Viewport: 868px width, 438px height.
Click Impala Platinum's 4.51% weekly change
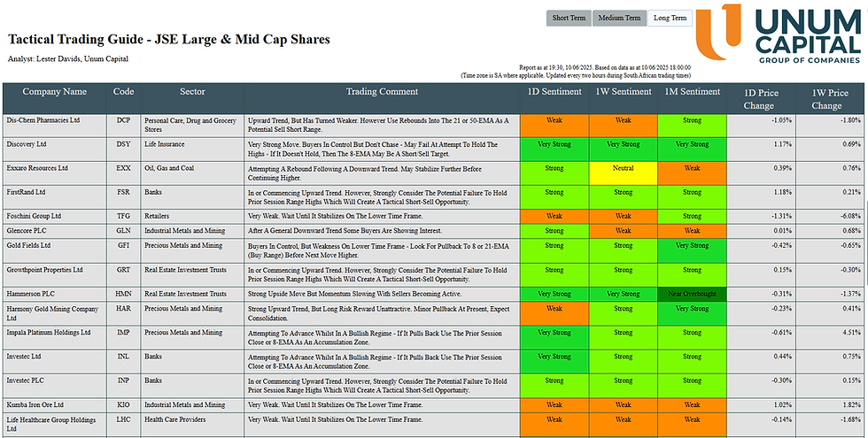coord(850,333)
